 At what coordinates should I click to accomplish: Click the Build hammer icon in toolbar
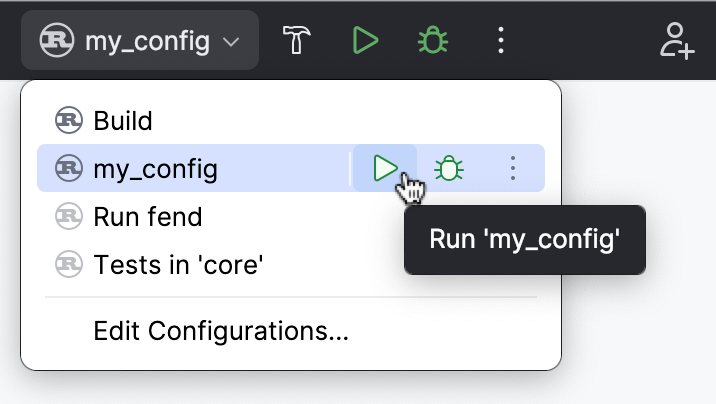point(297,41)
